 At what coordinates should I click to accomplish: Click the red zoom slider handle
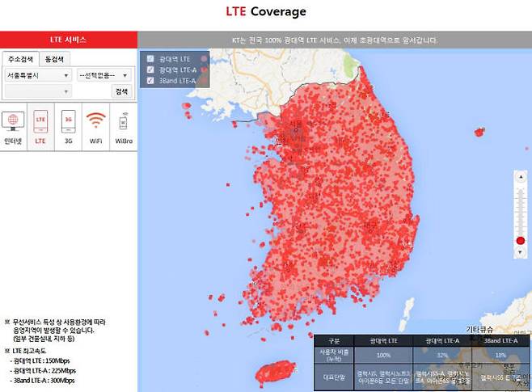[521, 241]
